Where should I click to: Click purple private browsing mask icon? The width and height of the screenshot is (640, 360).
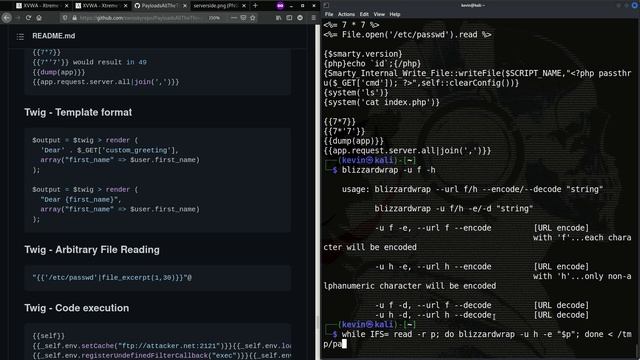[280, 6]
